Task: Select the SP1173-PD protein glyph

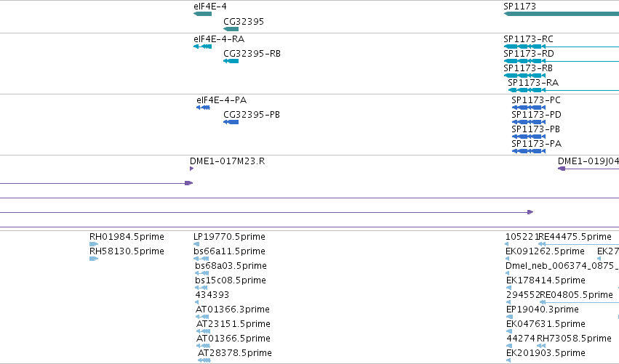Action: (x=529, y=122)
